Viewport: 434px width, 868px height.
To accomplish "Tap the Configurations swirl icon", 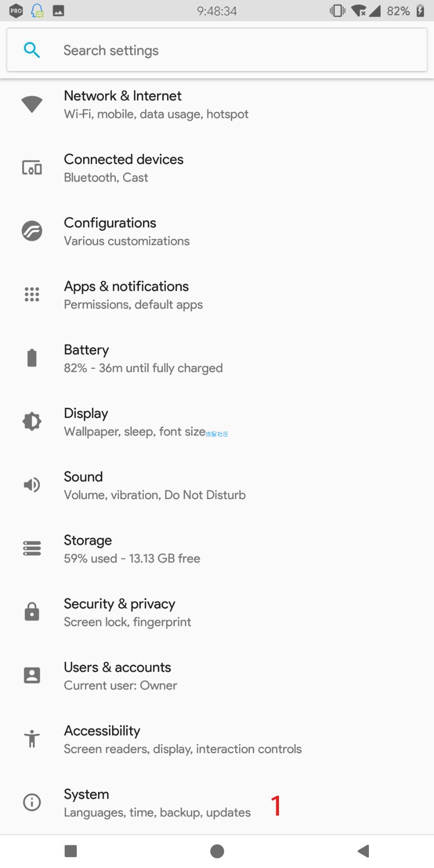I will click(32, 231).
